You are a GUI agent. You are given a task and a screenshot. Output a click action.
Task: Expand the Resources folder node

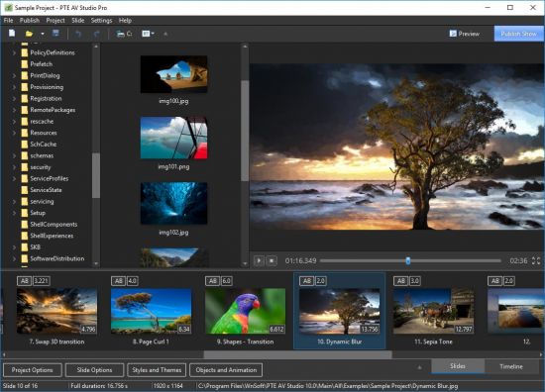click(x=14, y=133)
